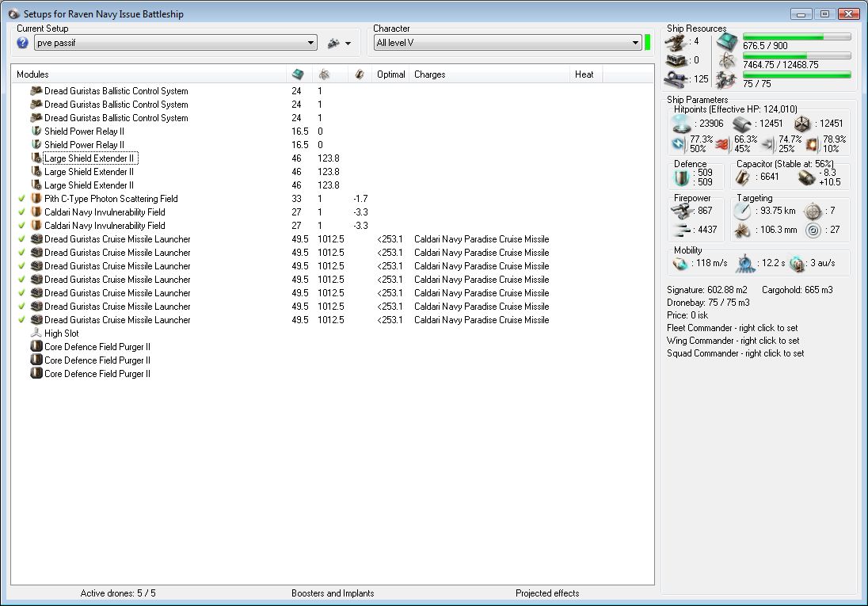The width and height of the screenshot is (868, 606).
Task: Click the drone bandwidth bar 75 / 75
Action: tap(797, 74)
